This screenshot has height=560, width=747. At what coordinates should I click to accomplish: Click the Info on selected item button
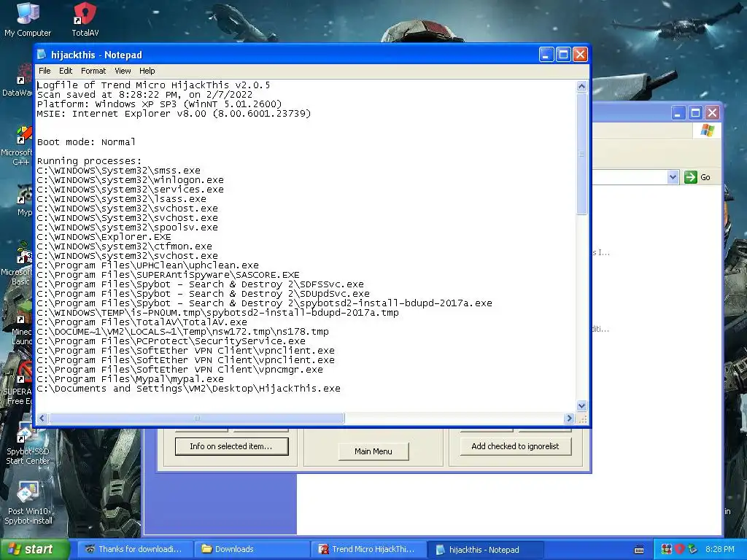[231, 446]
